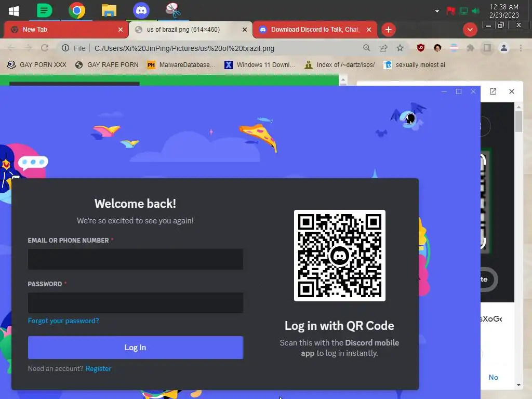Viewport: 532px width, 399px height.
Task: Open the MalwareDatabase bookmark
Action: coord(181,65)
